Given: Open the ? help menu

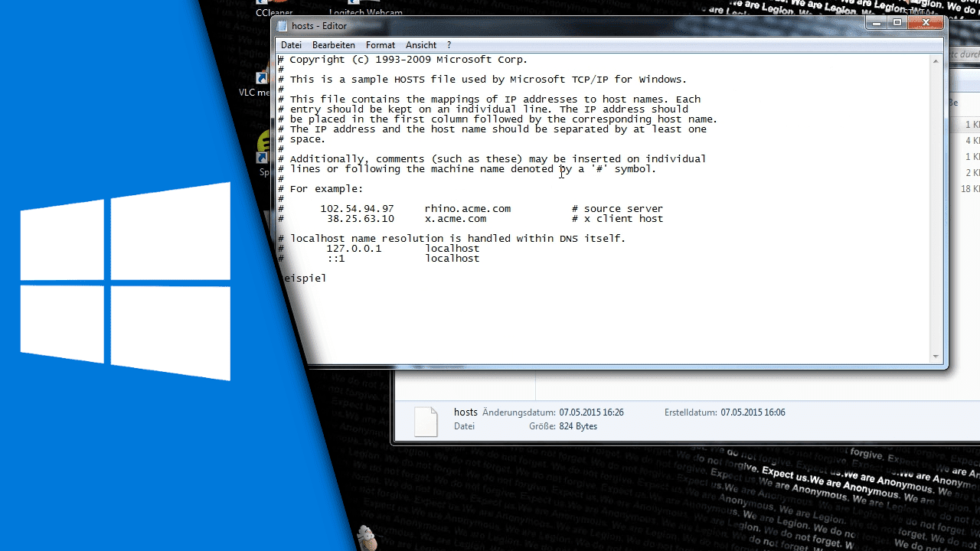Looking at the screenshot, I should coord(449,45).
